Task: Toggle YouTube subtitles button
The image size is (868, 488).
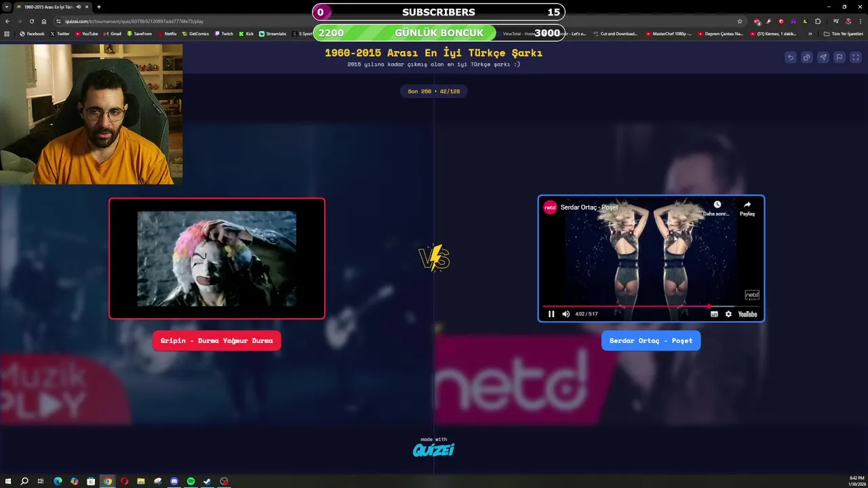Action: pyautogui.click(x=714, y=314)
